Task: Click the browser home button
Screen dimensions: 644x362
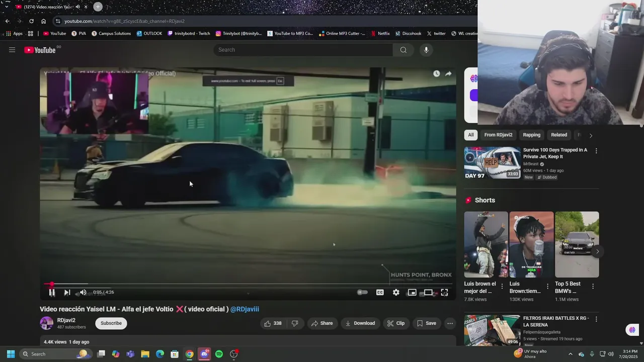Action: point(43,21)
